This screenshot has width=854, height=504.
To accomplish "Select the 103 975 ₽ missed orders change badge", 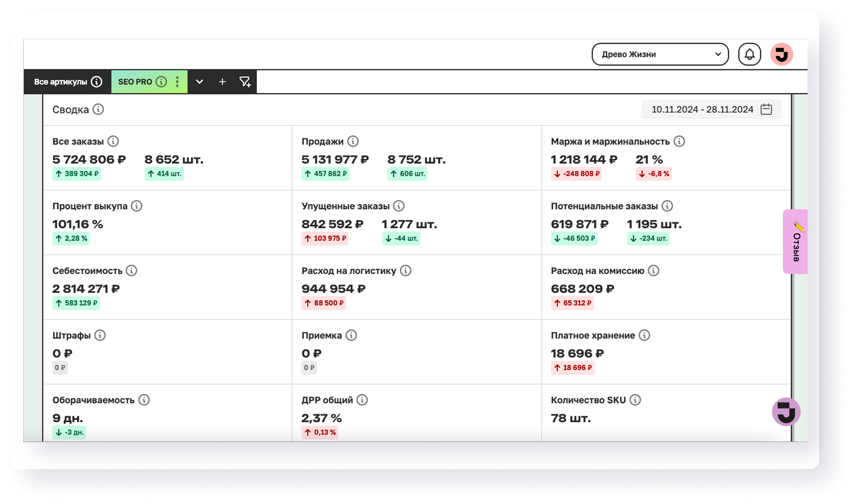I will click(x=325, y=238).
